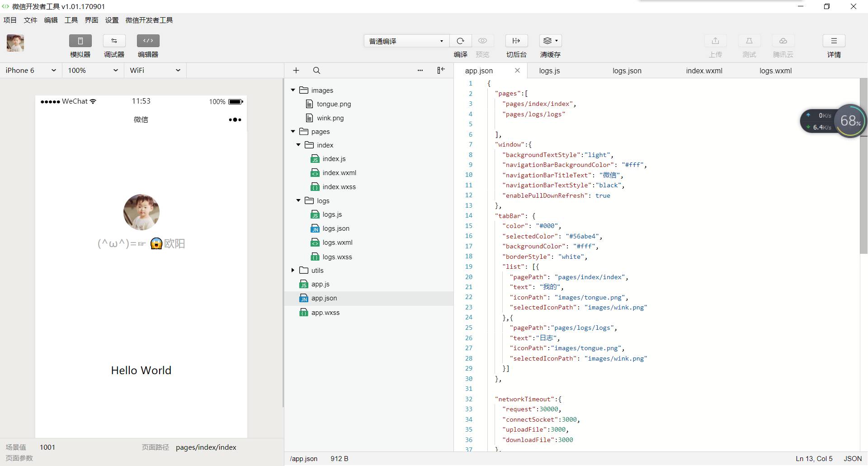Click the three-dot more options icon in file panel

(x=420, y=70)
